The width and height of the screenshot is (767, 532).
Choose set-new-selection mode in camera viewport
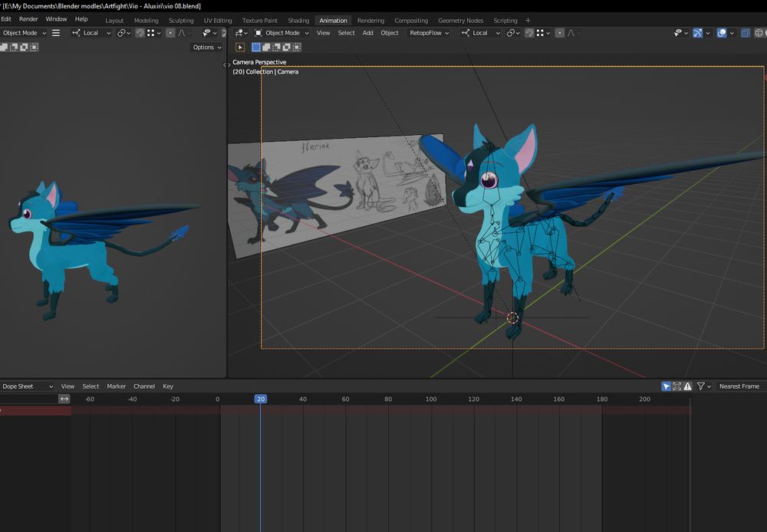tap(256, 47)
